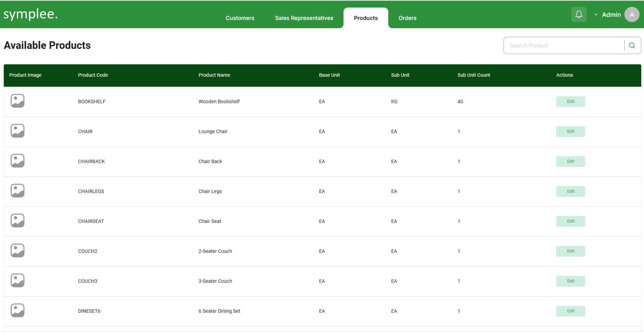Select the Chair Legs image placeholder

click(x=18, y=191)
